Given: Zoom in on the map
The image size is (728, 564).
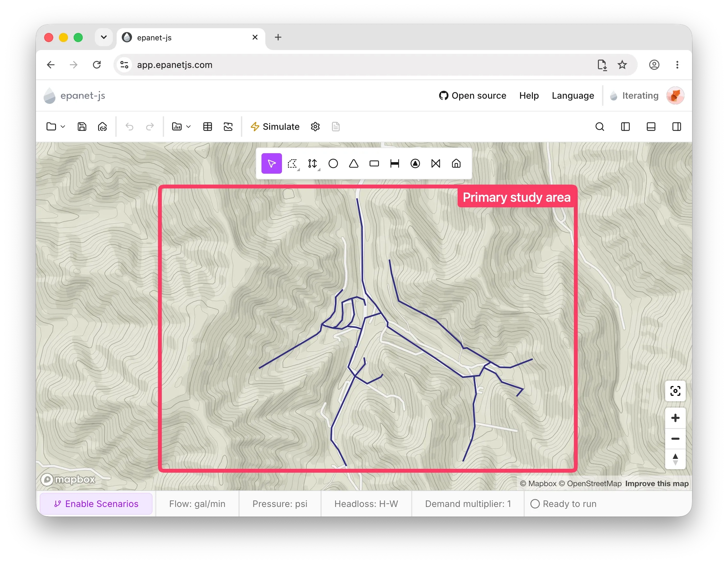Looking at the screenshot, I should 675,418.
